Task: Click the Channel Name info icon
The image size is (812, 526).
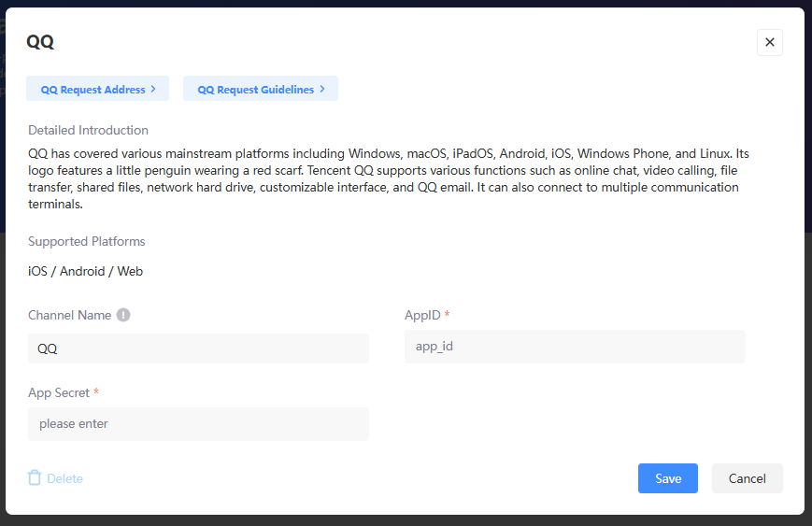Action: 123,315
